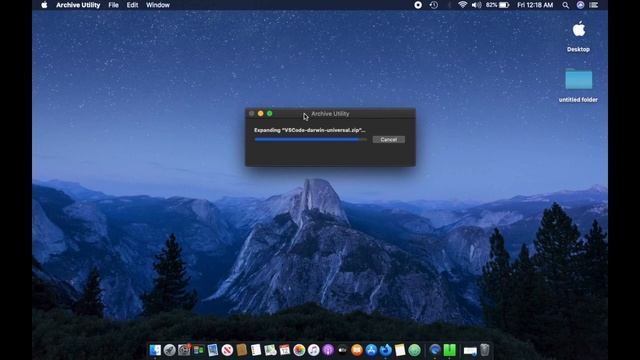
Task: Cancel the VSCode archive expansion
Action: (x=389, y=140)
